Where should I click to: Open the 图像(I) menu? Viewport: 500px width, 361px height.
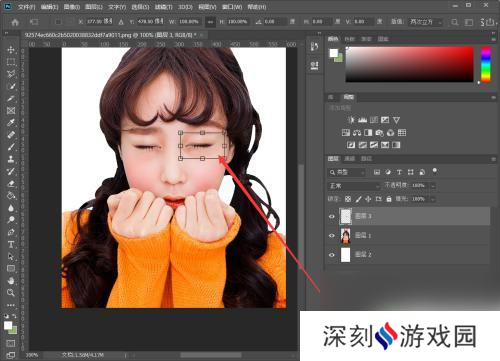click(x=72, y=7)
